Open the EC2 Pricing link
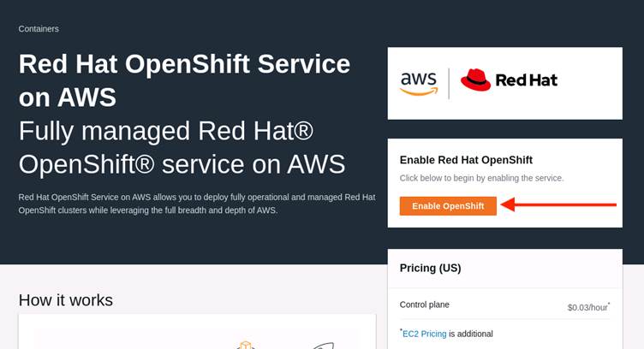This screenshot has width=644, height=349. 424,334
